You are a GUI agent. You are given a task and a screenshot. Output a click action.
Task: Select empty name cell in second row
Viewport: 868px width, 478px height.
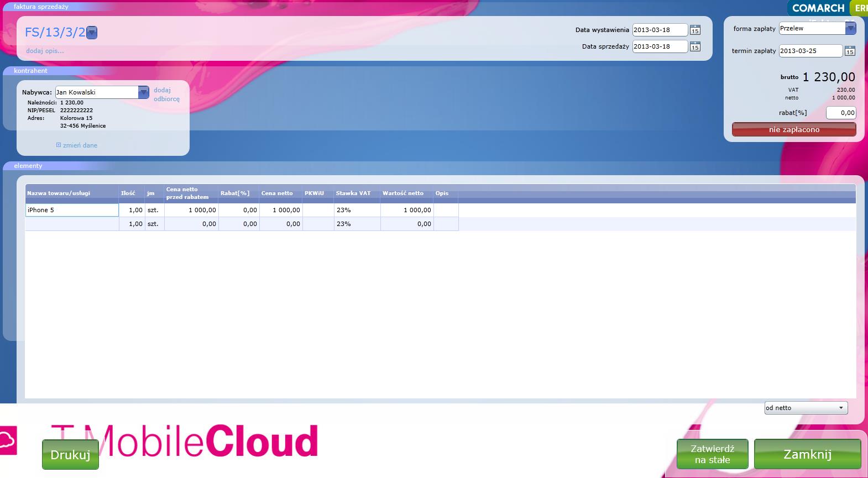coord(72,224)
